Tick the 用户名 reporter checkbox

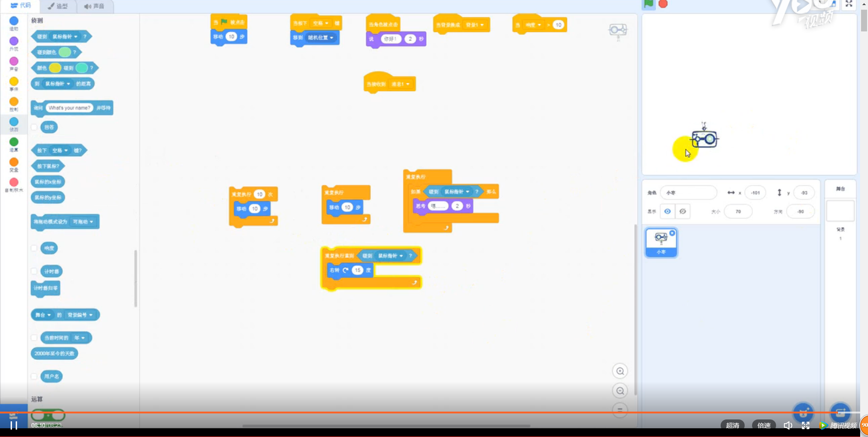point(34,377)
